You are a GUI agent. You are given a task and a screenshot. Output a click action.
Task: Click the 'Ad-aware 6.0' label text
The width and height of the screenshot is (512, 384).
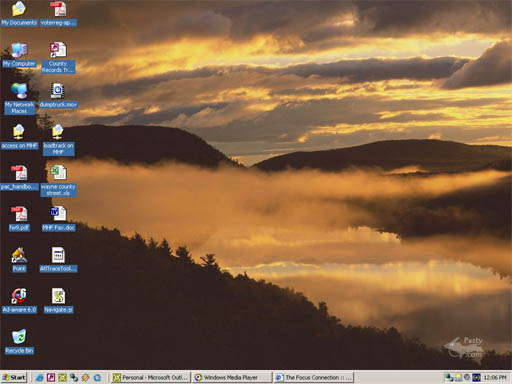[x=19, y=310]
